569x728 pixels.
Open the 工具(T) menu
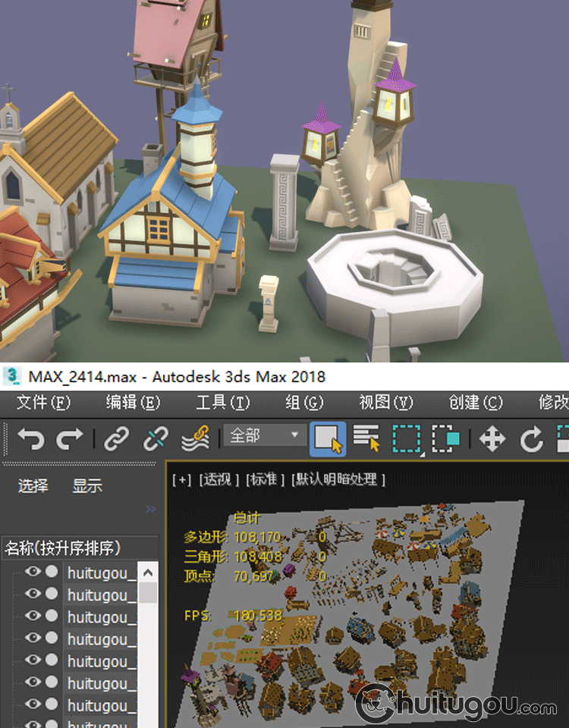click(222, 402)
